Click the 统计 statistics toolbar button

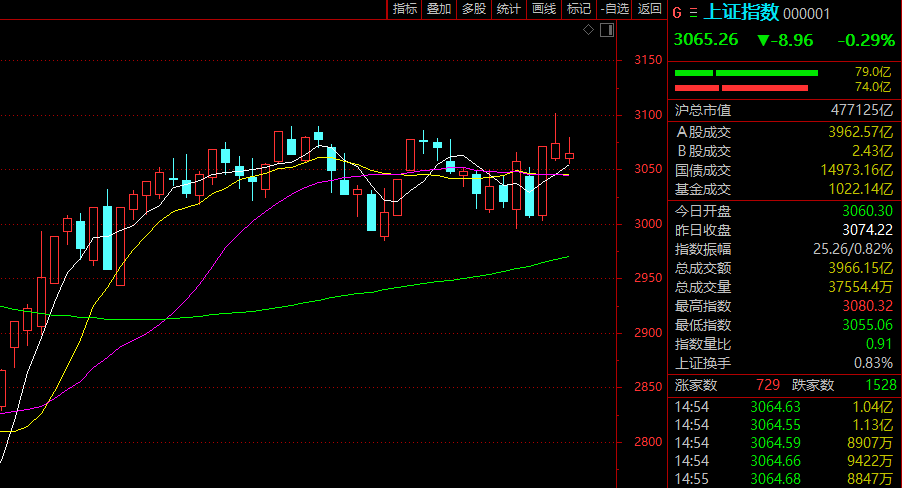point(508,9)
